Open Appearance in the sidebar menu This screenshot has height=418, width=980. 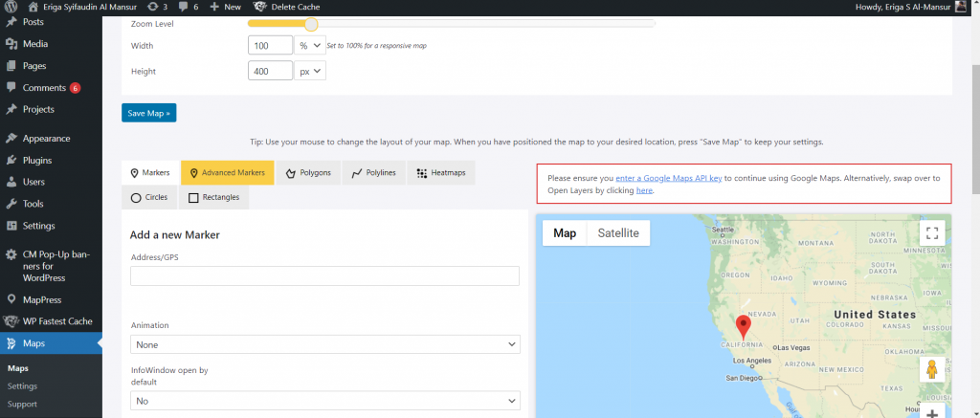(x=46, y=138)
